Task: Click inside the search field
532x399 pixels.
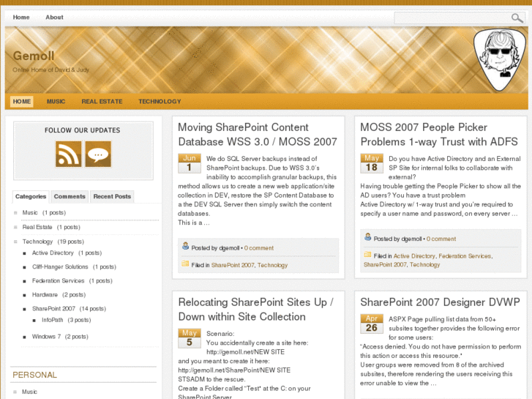Action: point(452,18)
